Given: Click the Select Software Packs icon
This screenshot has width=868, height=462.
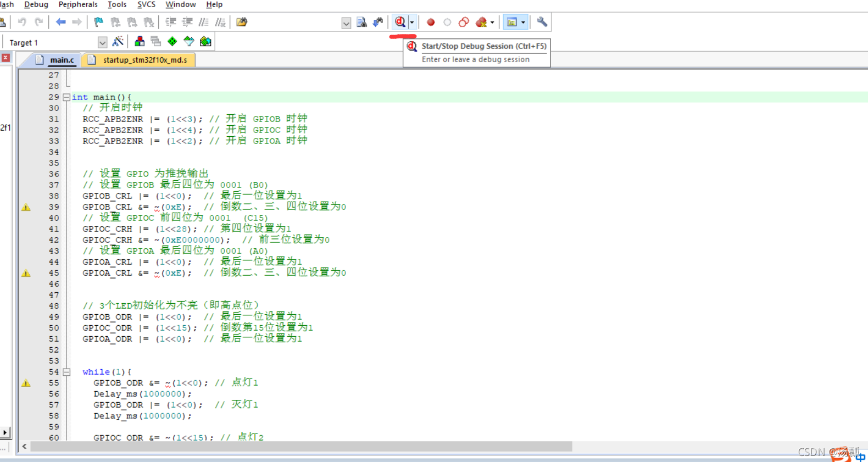Looking at the screenshot, I should tap(189, 42).
